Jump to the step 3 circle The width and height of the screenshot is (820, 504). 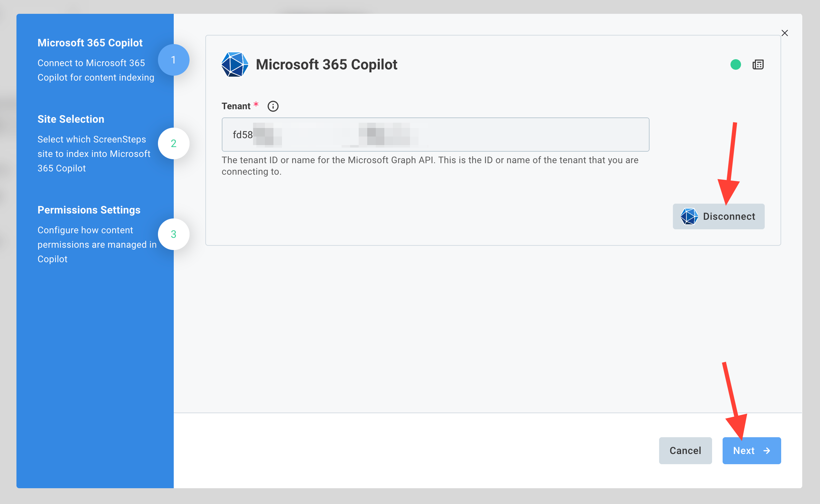click(173, 234)
